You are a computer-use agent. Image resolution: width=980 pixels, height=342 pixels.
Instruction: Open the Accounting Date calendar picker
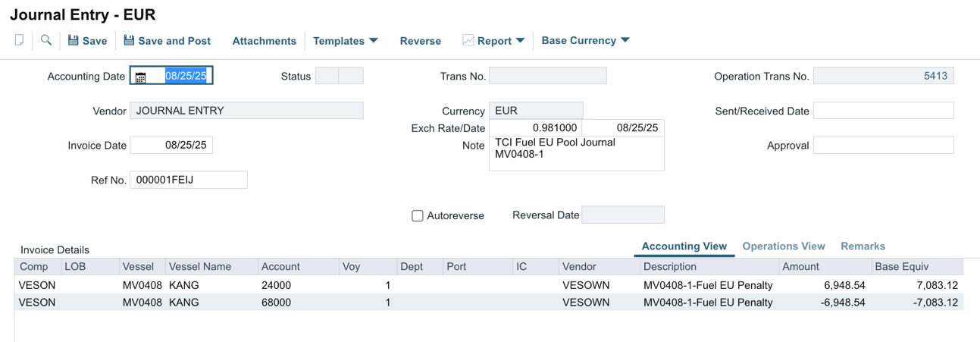pyautogui.click(x=141, y=77)
